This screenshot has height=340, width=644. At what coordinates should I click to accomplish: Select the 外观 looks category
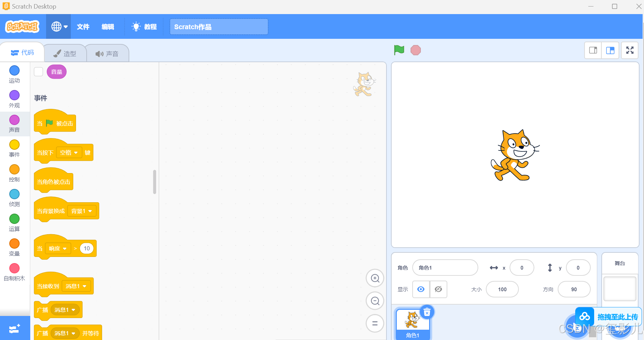14,99
